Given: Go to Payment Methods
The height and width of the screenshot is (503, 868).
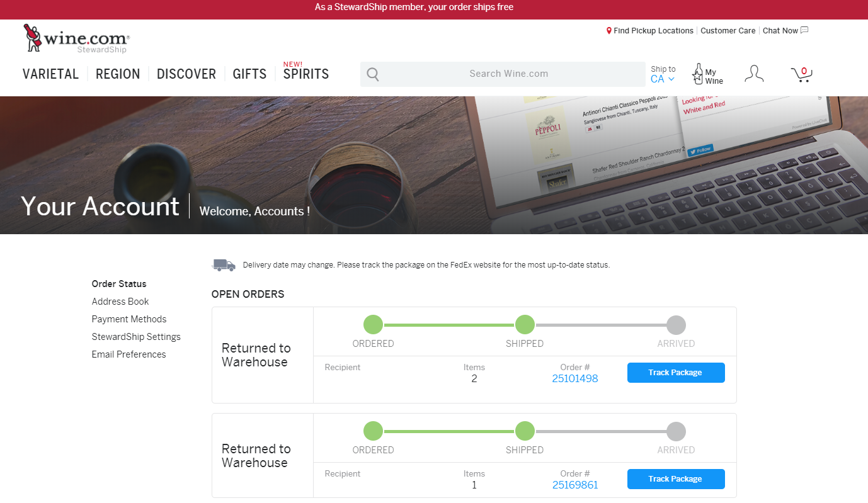Looking at the screenshot, I should (129, 319).
